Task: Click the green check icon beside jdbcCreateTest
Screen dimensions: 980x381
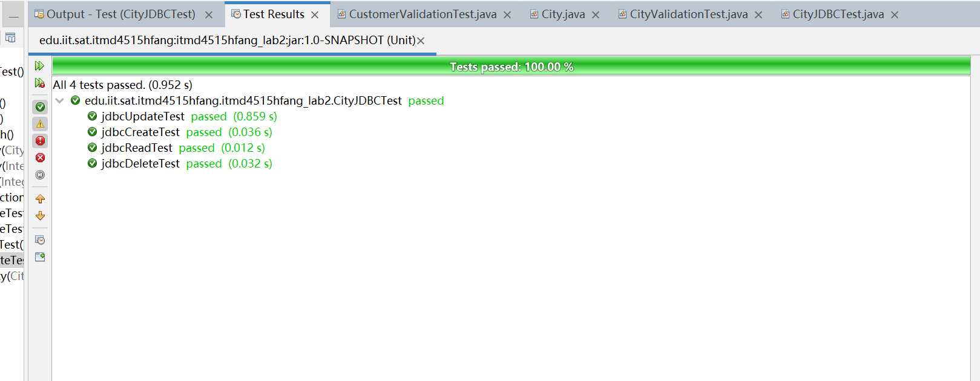Action: click(x=93, y=132)
